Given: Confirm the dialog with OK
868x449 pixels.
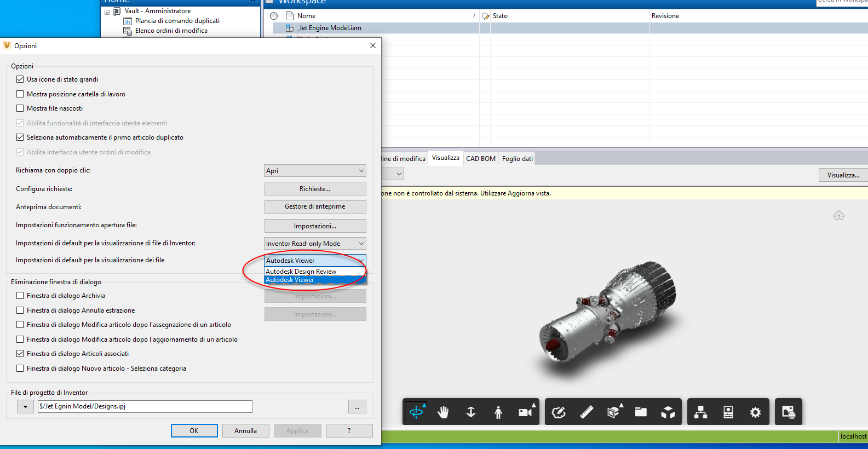Looking at the screenshot, I should click(x=194, y=431).
